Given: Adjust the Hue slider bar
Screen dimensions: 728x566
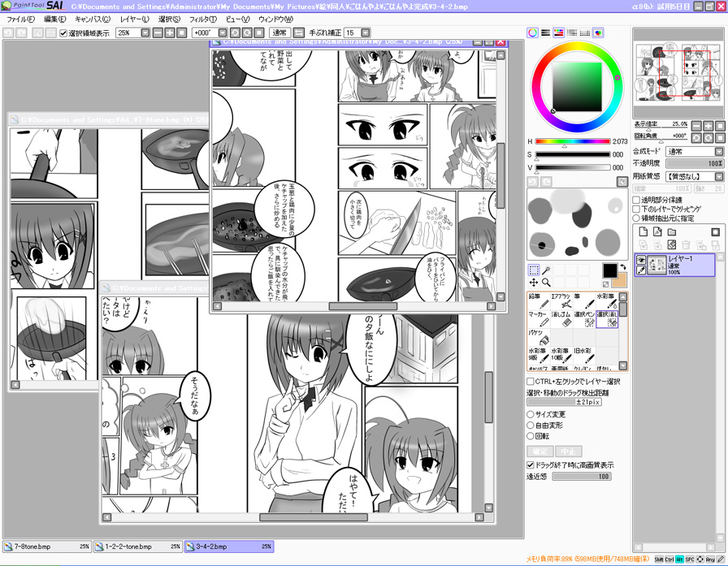Looking at the screenshot, I should tap(573, 141).
